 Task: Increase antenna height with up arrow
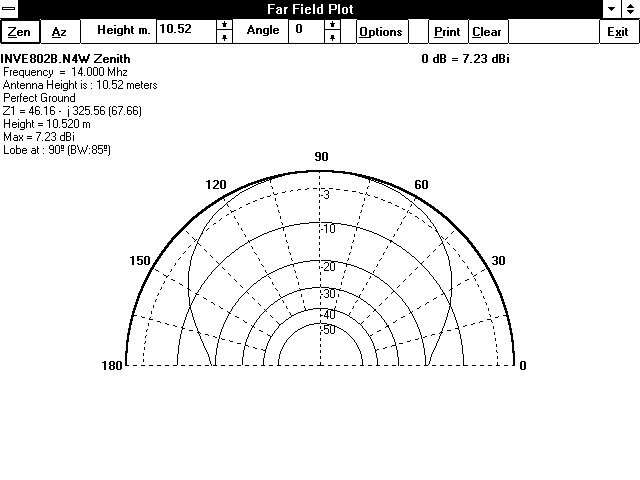click(224, 25)
